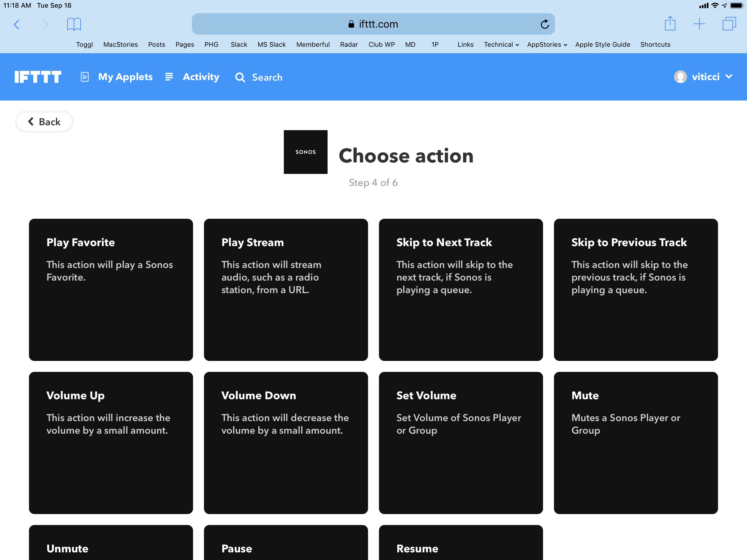Viewport: 747px width, 560px height.
Task: Open the Shortcuts bookmark
Action: [655, 45]
